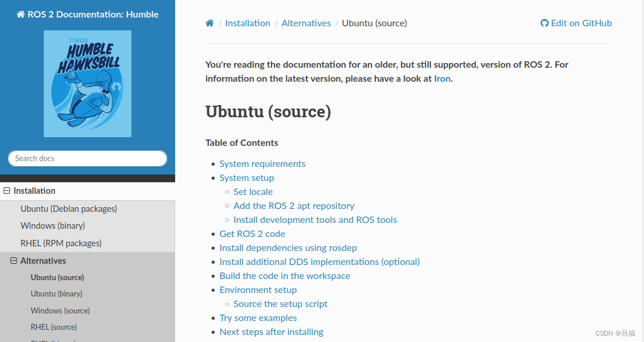Jump to System requirements section

263,164
